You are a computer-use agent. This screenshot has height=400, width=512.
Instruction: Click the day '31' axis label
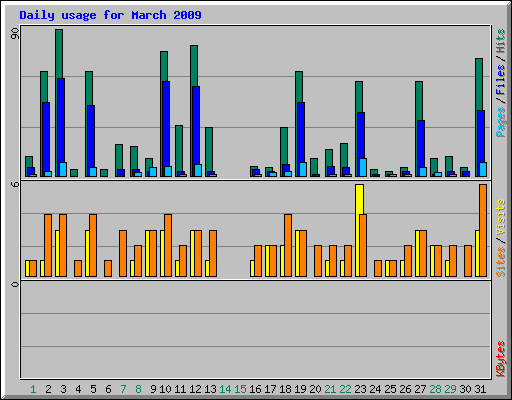point(480,389)
